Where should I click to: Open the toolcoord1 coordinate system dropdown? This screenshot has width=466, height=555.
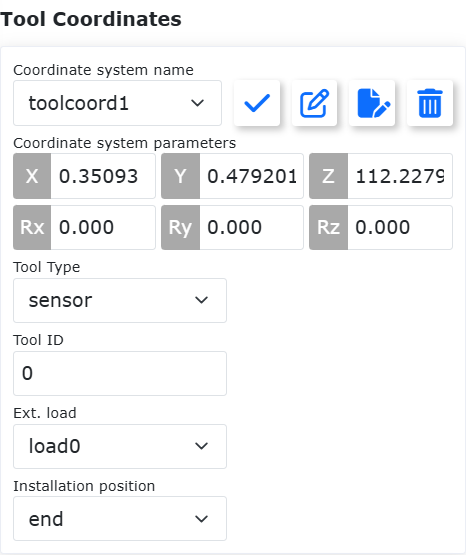tap(117, 103)
